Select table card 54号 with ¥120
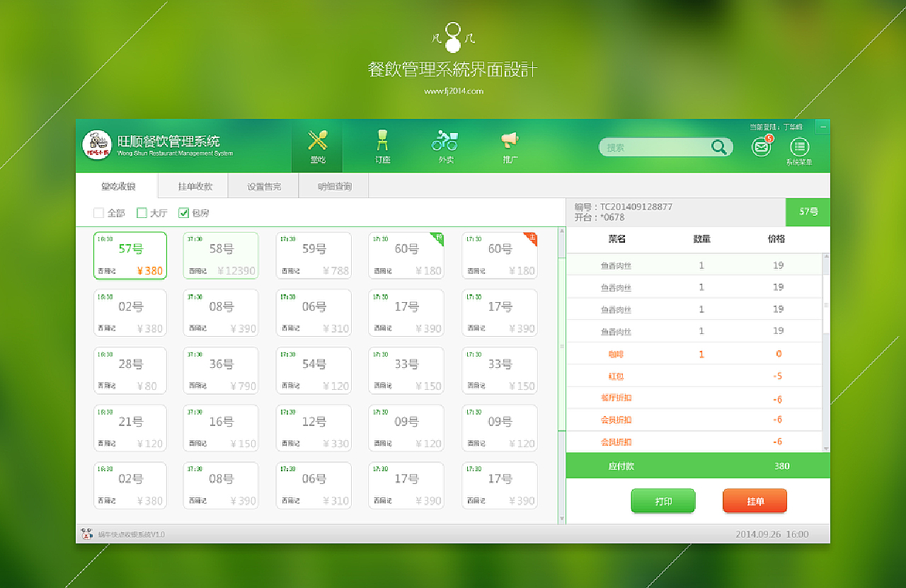906x588 pixels. [x=314, y=370]
